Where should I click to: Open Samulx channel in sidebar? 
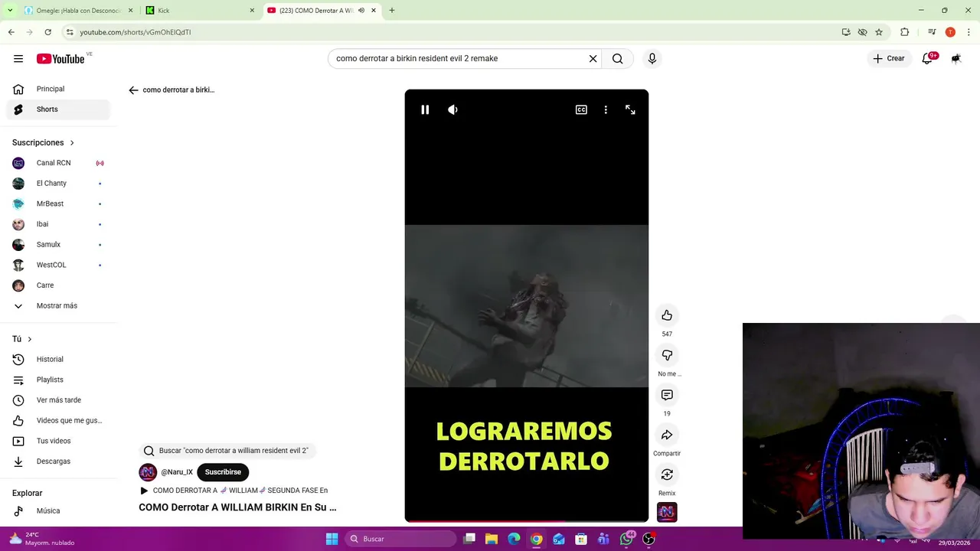(58, 245)
